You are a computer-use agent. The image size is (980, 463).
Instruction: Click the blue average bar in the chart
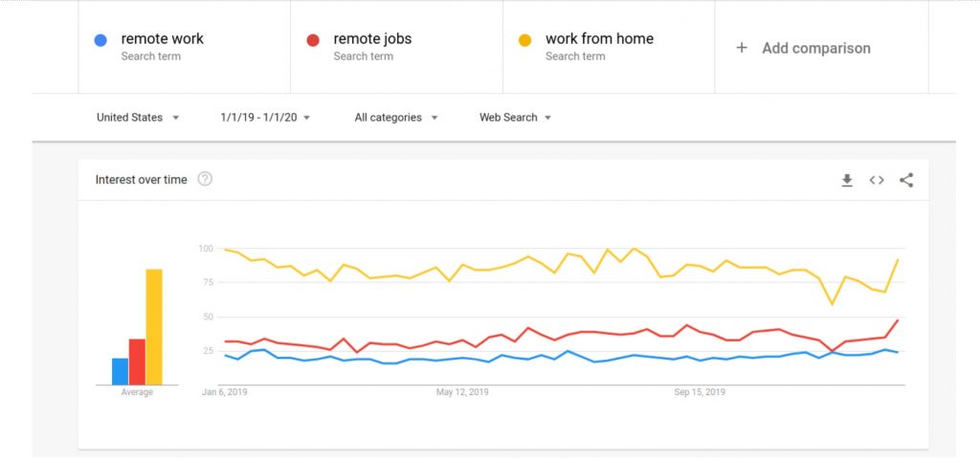120,371
